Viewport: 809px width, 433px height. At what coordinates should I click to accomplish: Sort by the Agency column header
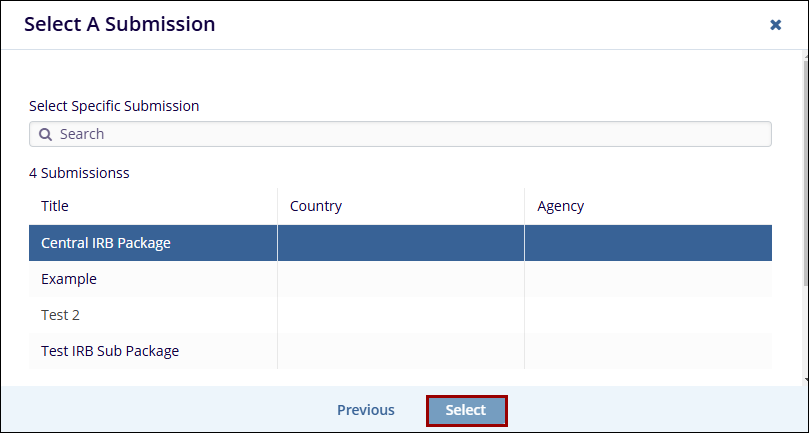pos(561,206)
